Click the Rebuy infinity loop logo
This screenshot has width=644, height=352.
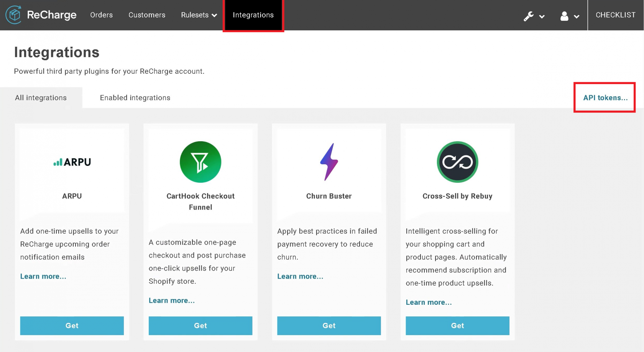point(457,162)
